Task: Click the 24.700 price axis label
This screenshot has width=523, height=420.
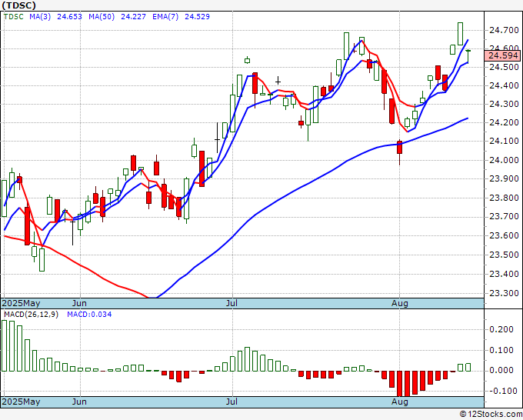Action: (x=504, y=30)
